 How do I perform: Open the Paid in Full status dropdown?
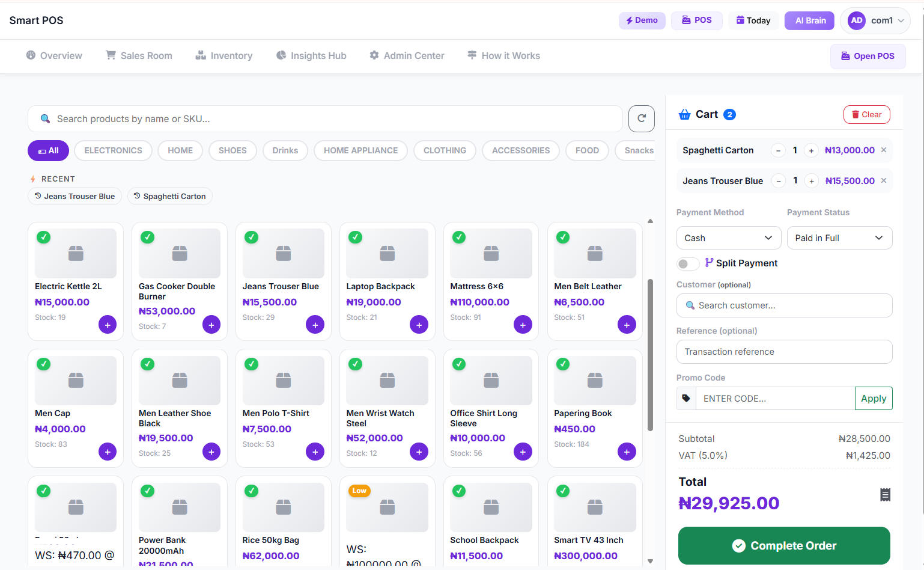point(839,238)
